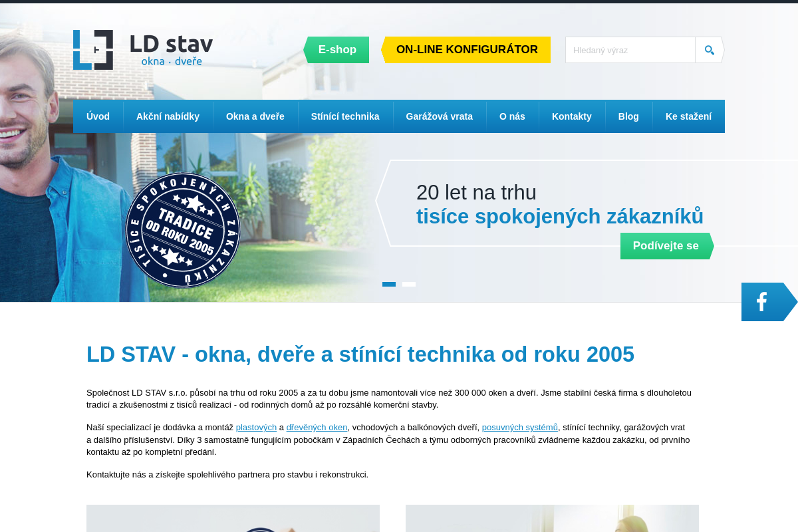This screenshot has width=798, height=532.
Task: Click the posuvných systémů link
Action: click(x=519, y=427)
